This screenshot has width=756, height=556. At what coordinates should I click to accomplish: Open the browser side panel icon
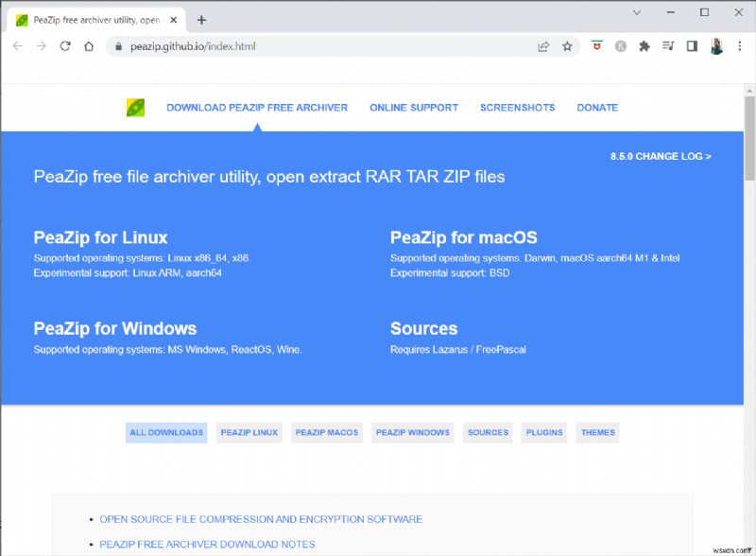point(693,45)
